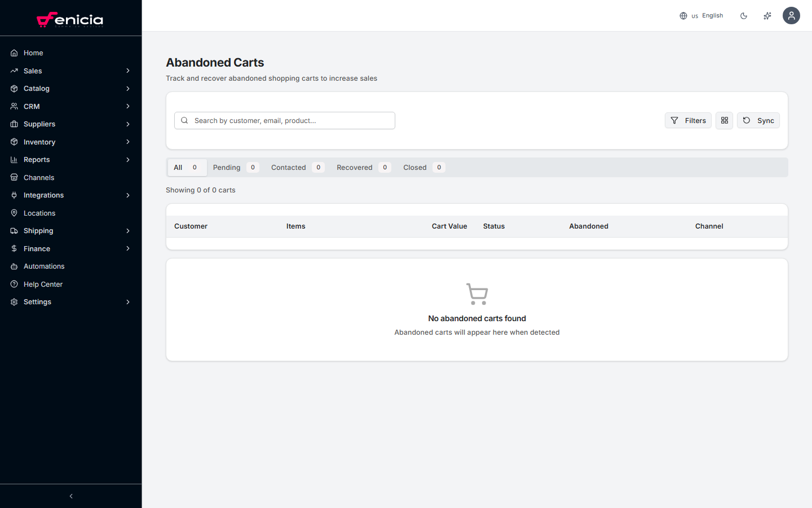This screenshot has width=812, height=508.
Task: Select the Channels sidebar item
Action: 38,177
